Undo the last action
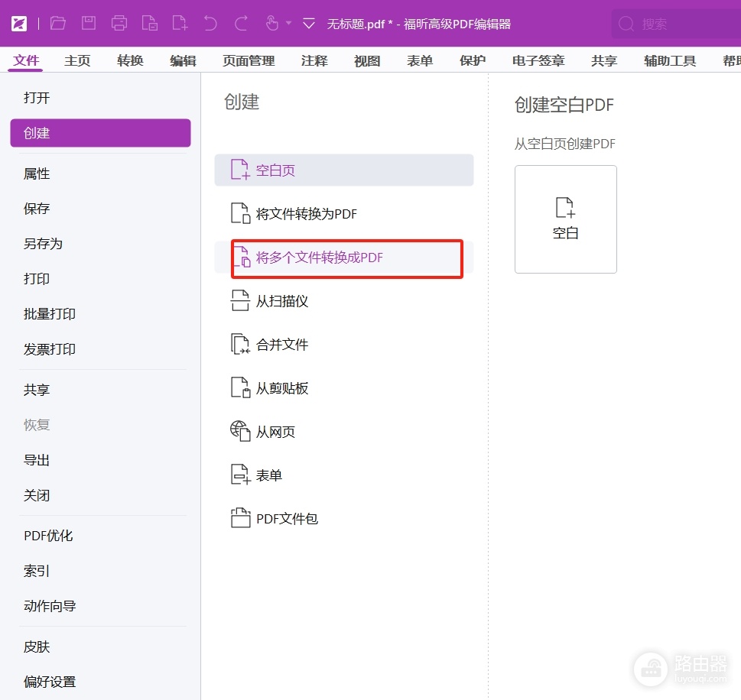741x700 pixels. point(210,23)
